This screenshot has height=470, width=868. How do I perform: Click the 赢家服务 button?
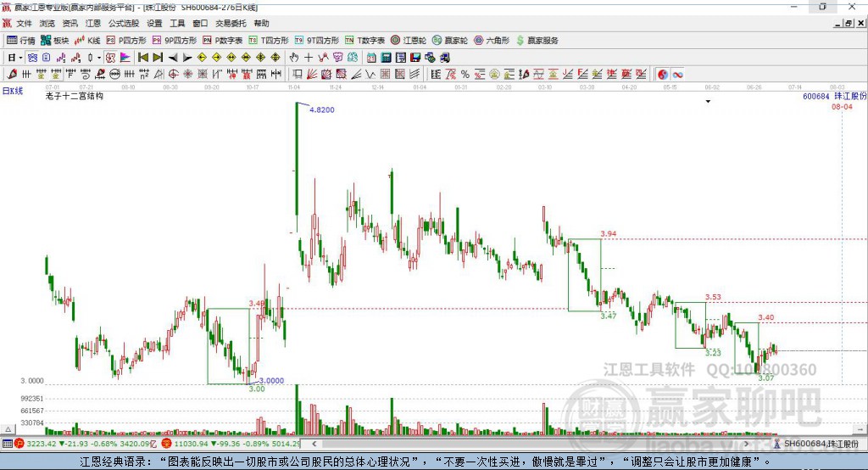point(537,41)
